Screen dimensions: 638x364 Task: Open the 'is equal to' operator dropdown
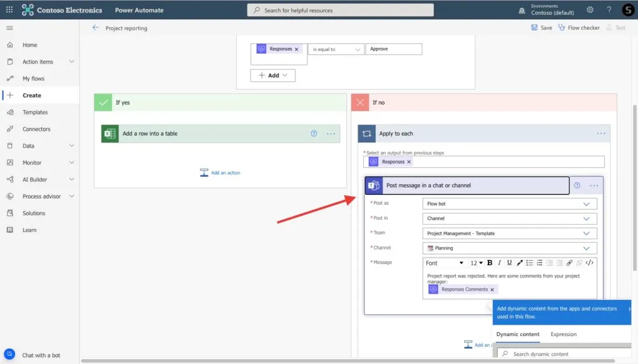coord(336,49)
